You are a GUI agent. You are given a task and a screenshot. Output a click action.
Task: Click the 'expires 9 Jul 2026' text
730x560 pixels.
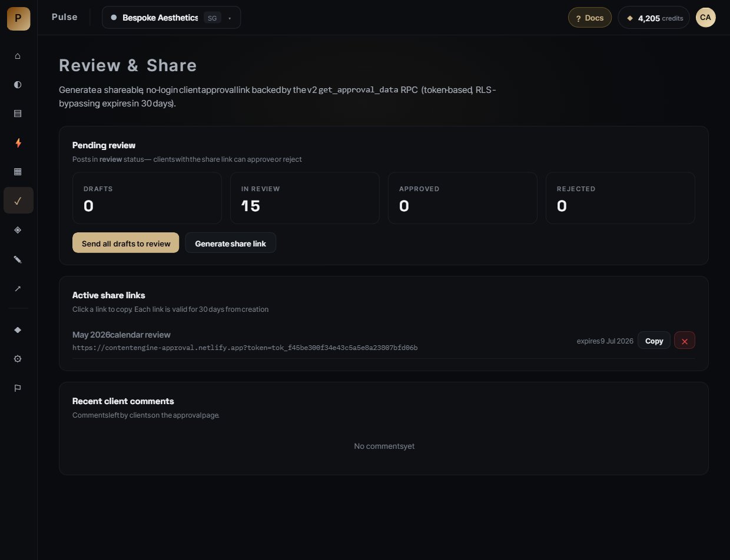[605, 341]
